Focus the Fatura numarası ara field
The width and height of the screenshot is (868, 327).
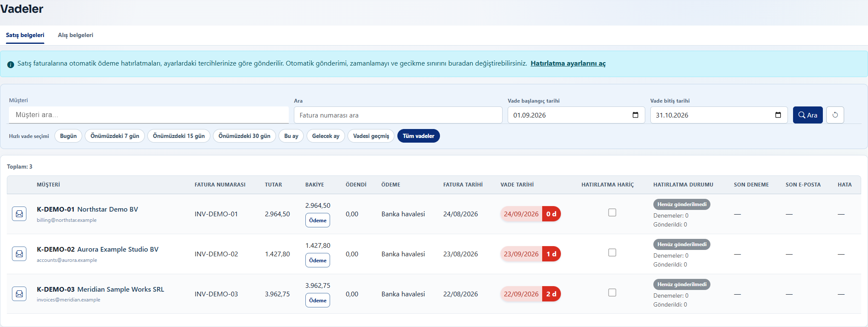coord(398,115)
